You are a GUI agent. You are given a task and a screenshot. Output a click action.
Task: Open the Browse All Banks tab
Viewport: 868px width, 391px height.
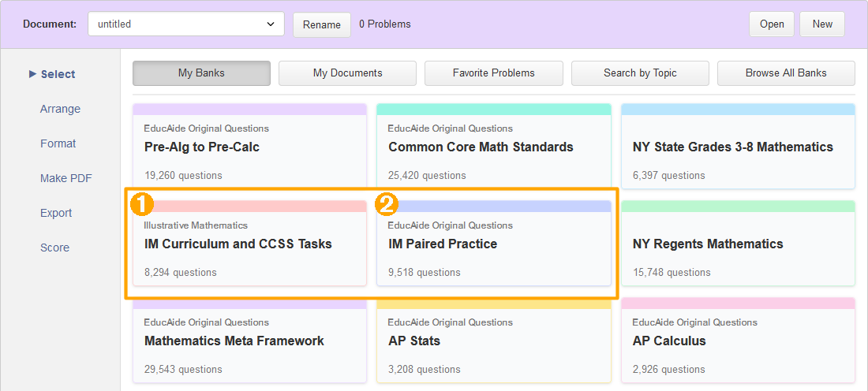point(786,73)
